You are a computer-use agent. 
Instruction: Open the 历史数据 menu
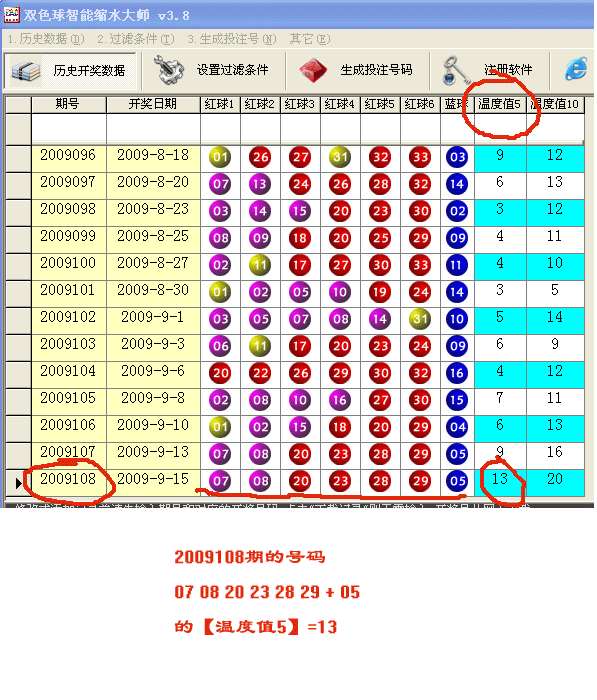[46, 39]
